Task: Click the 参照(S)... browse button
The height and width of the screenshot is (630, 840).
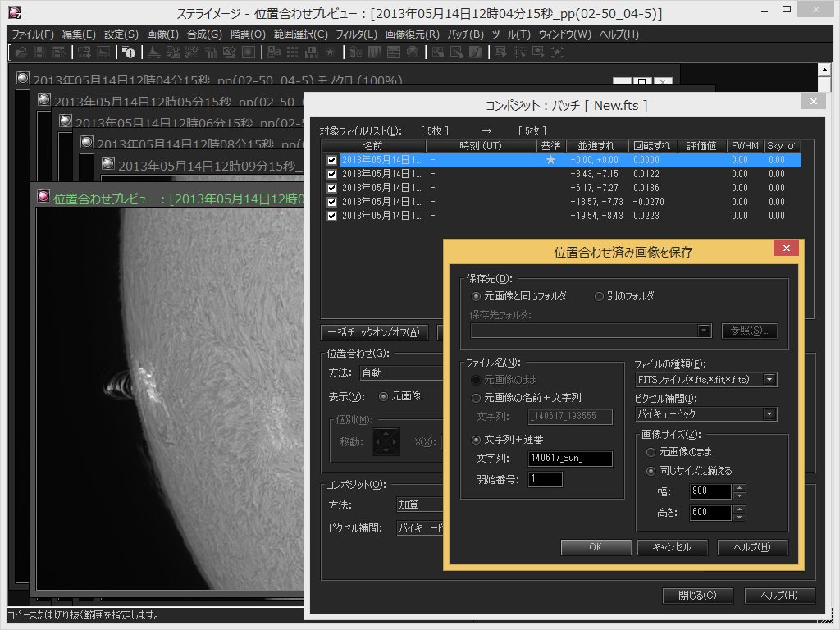Action: point(750,331)
